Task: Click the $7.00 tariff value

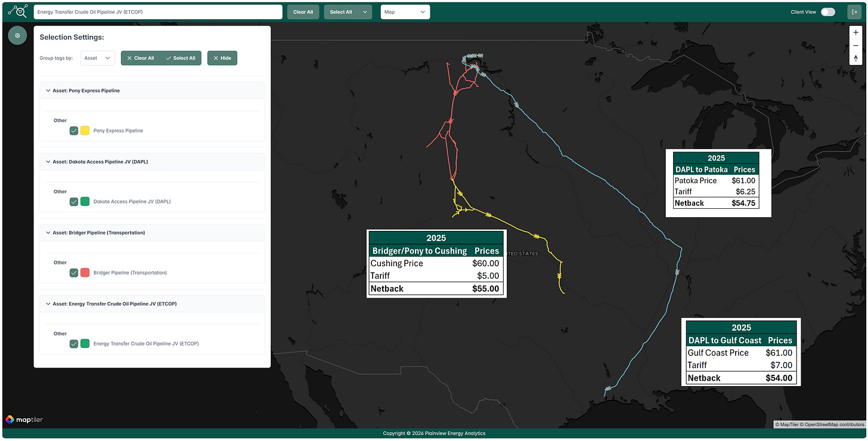Action: 782,365
